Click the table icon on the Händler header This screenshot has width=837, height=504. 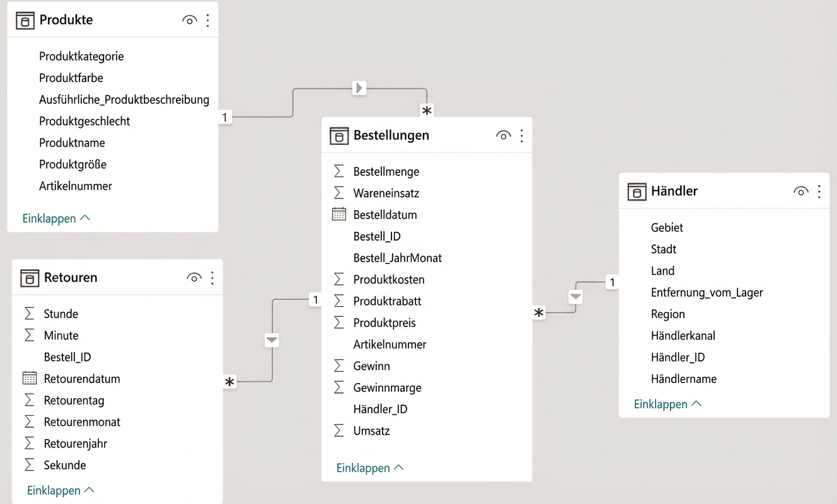click(x=637, y=191)
